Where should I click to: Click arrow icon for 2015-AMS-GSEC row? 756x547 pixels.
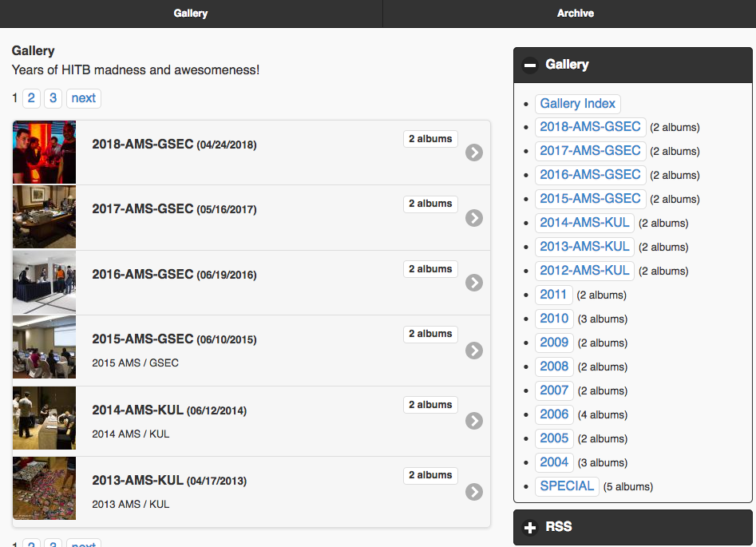click(x=474, y=351)
